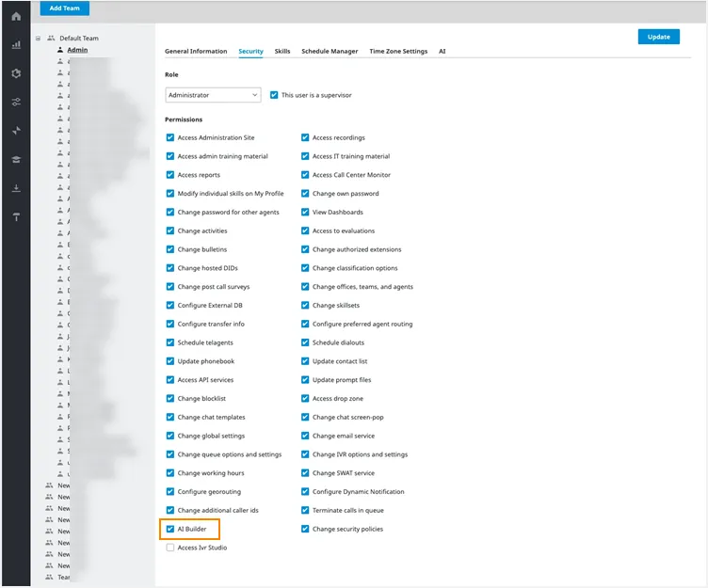This screenshot has height=588, width=708.
Task: Toggle Change email service checkbox
Action: click(x=305, y=436)
